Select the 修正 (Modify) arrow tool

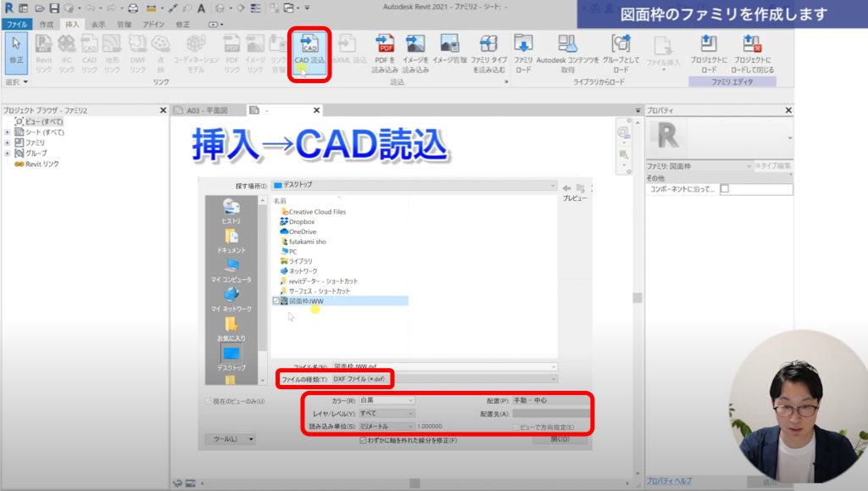point(16,49)
